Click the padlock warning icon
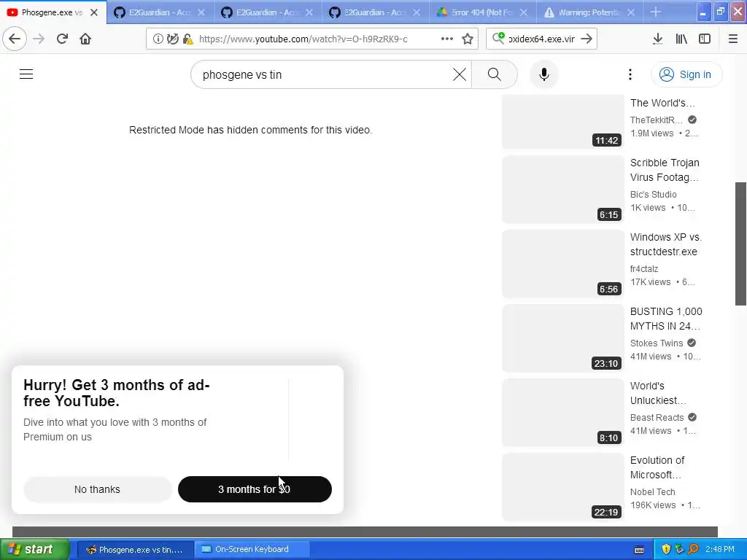This screenshot has width=747, height=560. [x=187, y=39]
